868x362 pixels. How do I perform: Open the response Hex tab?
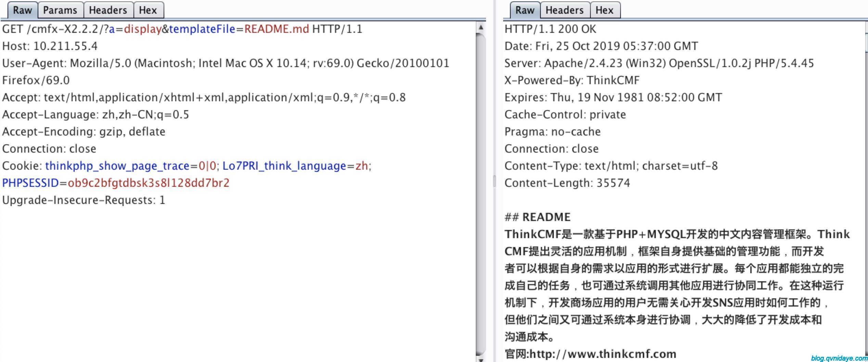(x=605, y=10)
